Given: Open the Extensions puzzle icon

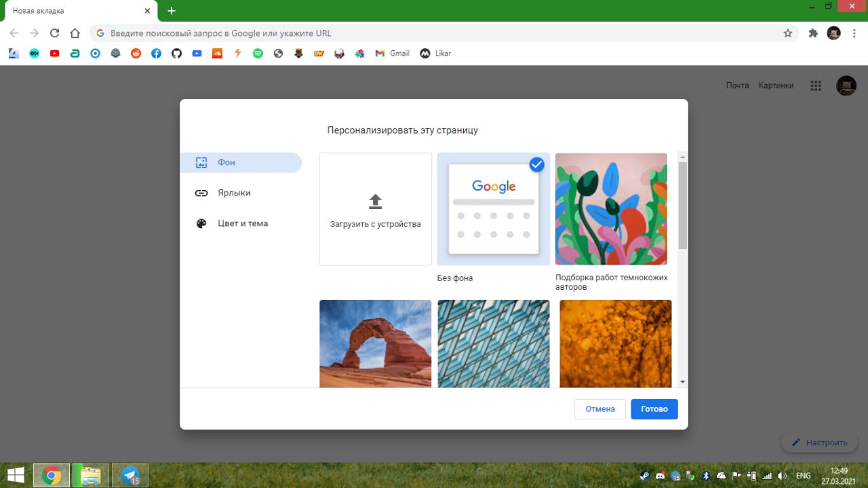Looking at the screenshot, I should [x=813, y=33].
